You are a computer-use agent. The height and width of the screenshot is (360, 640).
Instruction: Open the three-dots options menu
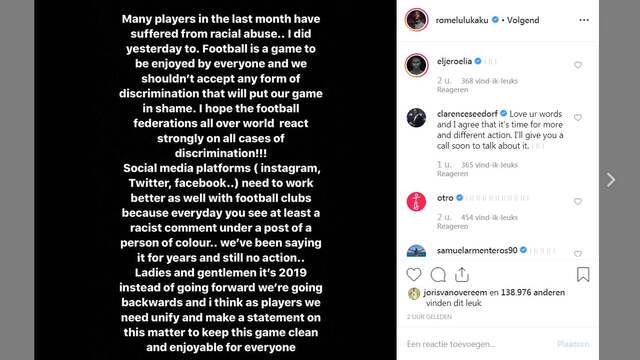584,20
